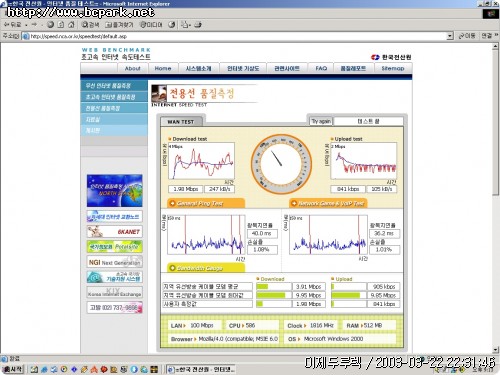Open the 기술지원 시스템 banner
The width and height of the screenshot is (500, 375).
115,277
